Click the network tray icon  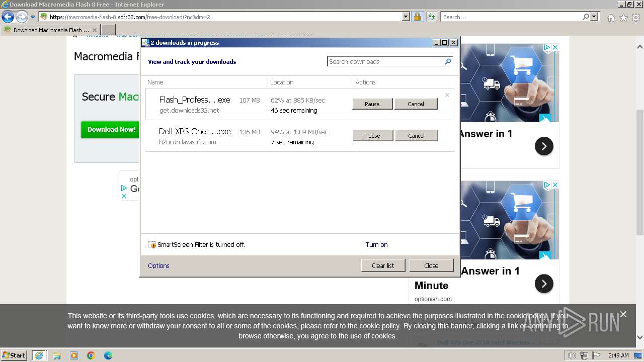pos(584,355)
